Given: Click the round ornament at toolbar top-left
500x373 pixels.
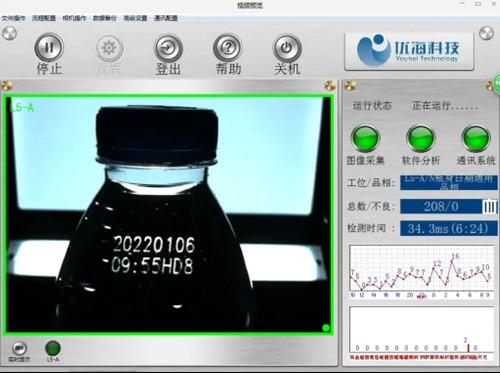Looking at the screenshot, I should [x=9, y=33].
